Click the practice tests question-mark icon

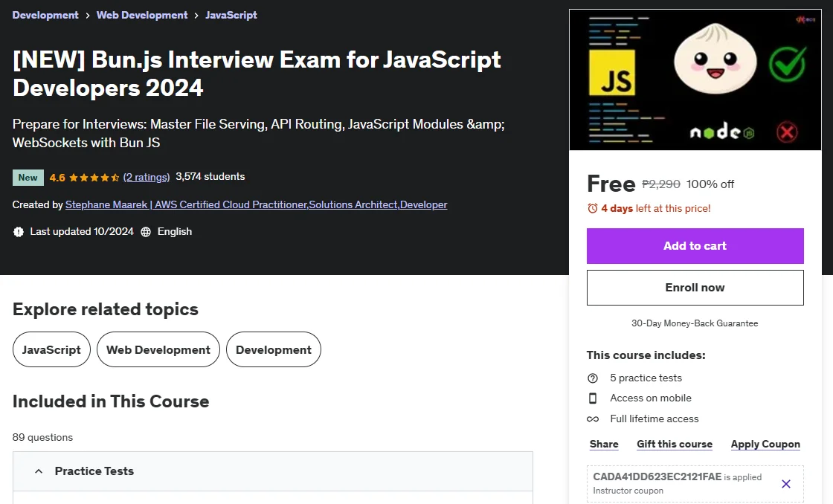coord(592,378)
